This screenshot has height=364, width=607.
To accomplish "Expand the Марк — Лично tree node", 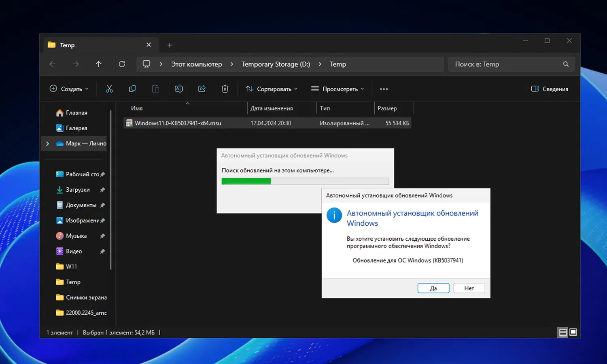I will (x=47, y=144).
